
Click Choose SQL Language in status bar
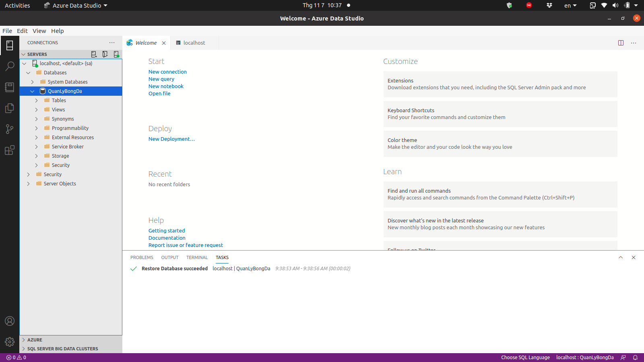(525, 358)
